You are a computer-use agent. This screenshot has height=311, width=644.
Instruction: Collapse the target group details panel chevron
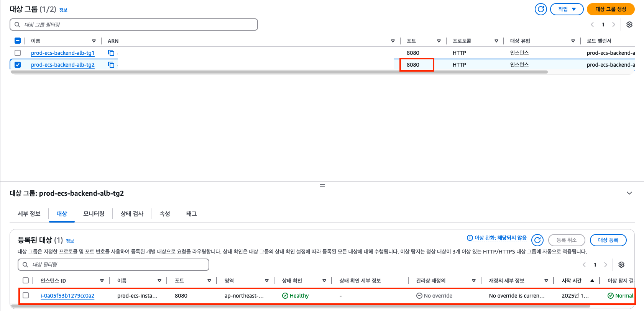[629, 193]
